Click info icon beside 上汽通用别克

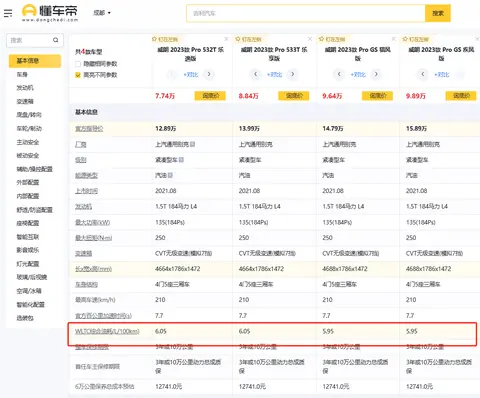(x=193, y=144)
